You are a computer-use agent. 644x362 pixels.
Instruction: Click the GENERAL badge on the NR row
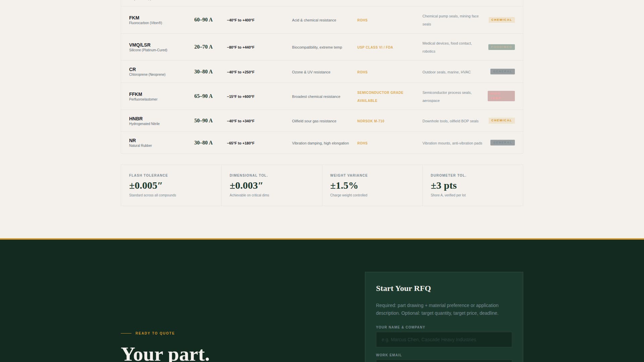[x=502, y=142]
